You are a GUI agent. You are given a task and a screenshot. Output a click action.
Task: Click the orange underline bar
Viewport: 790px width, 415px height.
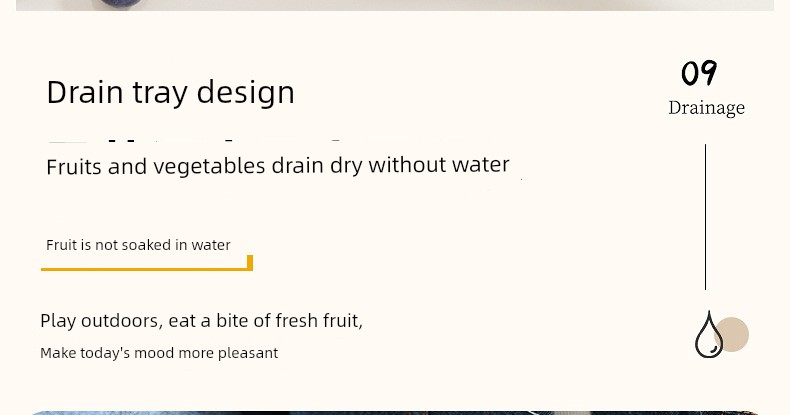[x=143, y=268]
